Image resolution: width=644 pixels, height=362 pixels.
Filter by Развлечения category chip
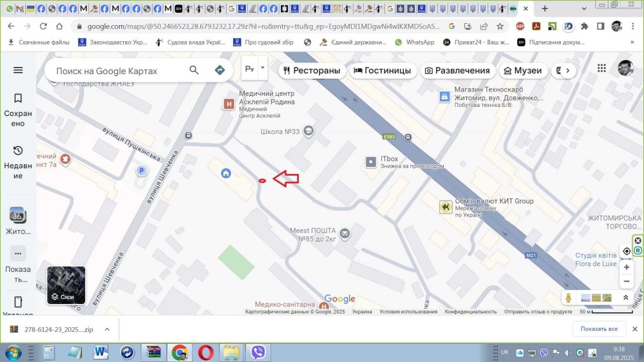pyautogui.click(x=457, y=71)
